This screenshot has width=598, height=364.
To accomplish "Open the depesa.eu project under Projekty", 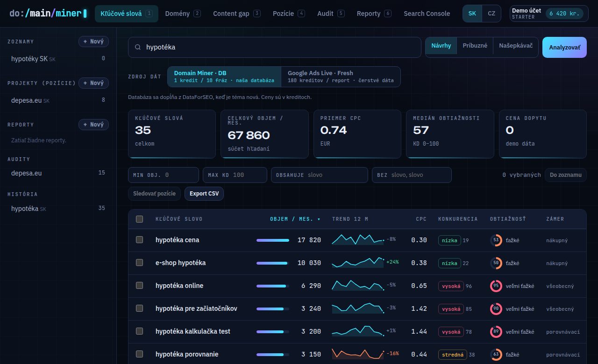I will pyautogui.click(x=58, y=100).
